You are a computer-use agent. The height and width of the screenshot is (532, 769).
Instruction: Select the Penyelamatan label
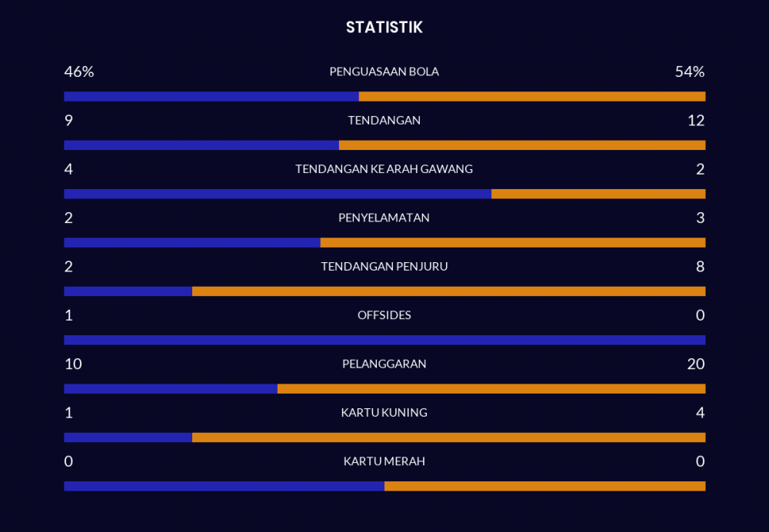(x=384, y=218)
